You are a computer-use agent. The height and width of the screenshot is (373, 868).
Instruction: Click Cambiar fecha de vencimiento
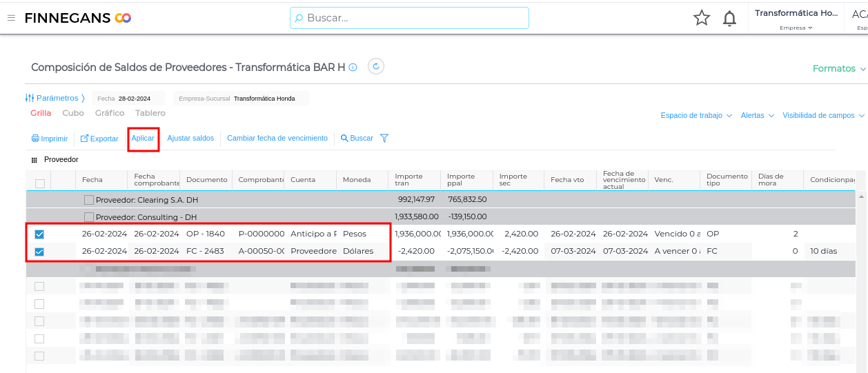click(277, 138)
